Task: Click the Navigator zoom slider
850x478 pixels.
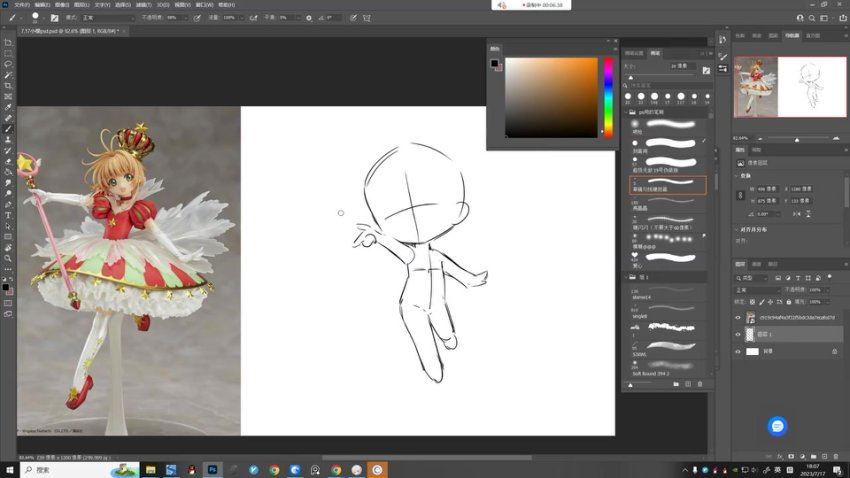Action: coord(797,139)
